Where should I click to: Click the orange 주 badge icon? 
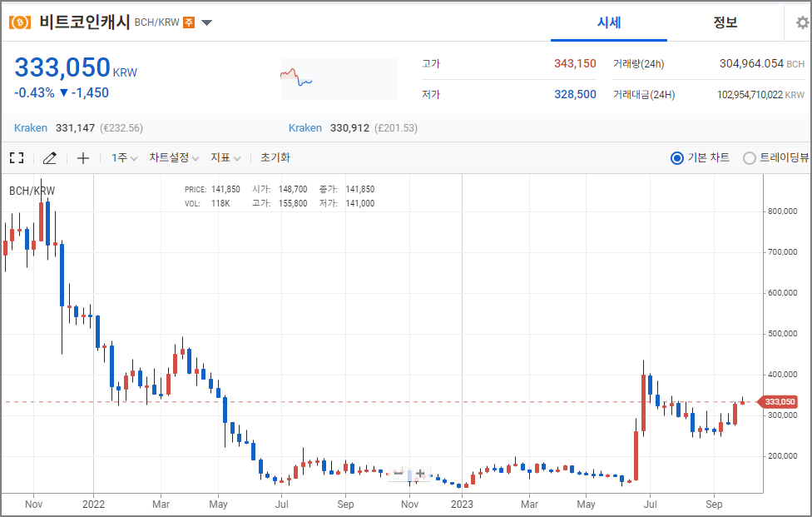[x=189, y=22]
